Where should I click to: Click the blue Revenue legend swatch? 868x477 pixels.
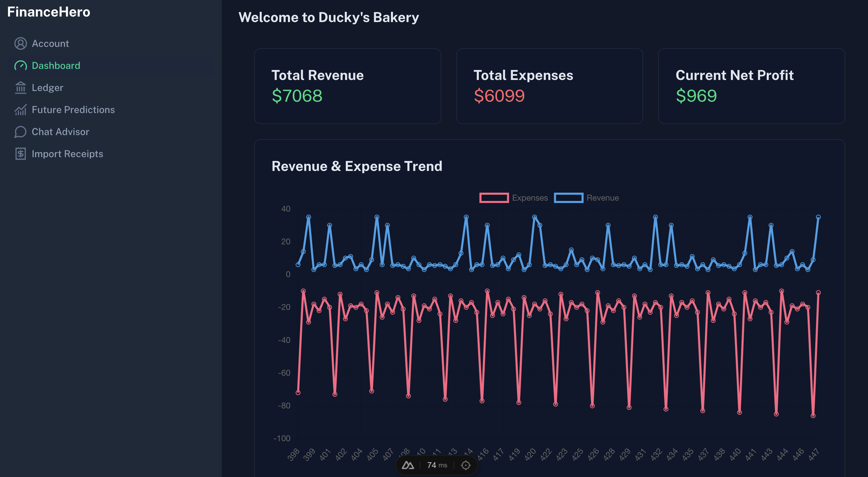[568, 198]
